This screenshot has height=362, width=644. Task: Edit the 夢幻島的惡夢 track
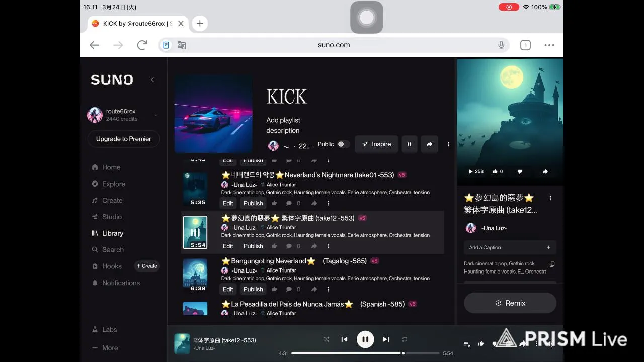coord(228,246)
